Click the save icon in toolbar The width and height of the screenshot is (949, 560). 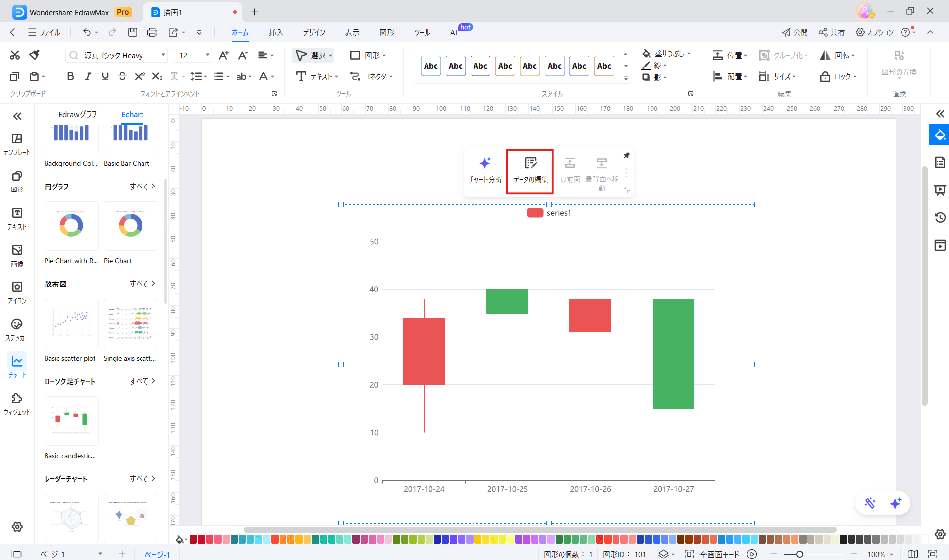click(132, 32)
